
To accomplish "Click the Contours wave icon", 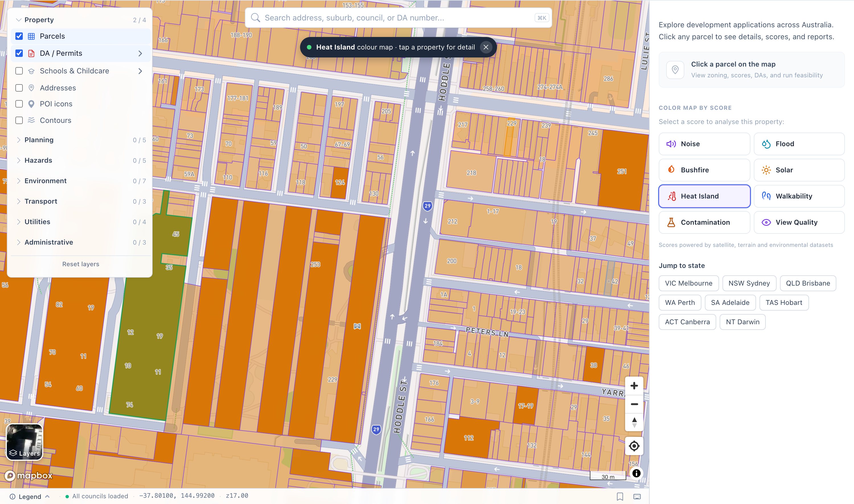I will 31,120.
